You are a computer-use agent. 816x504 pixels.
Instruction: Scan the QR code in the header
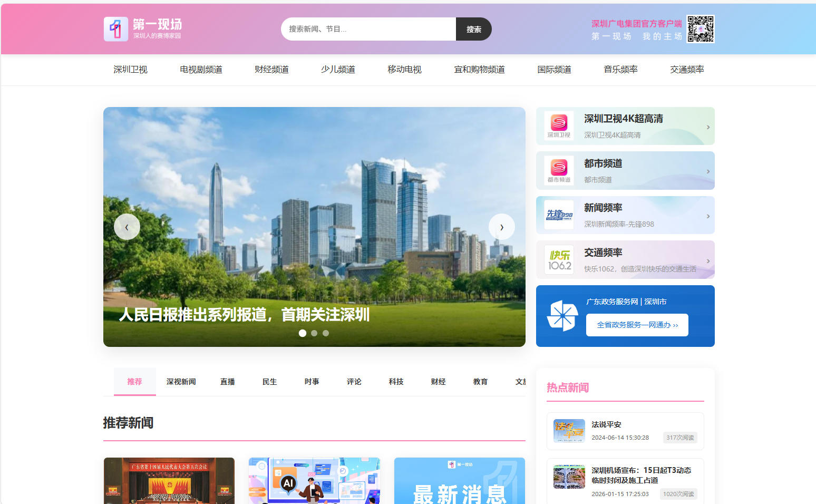coord(701,29)
